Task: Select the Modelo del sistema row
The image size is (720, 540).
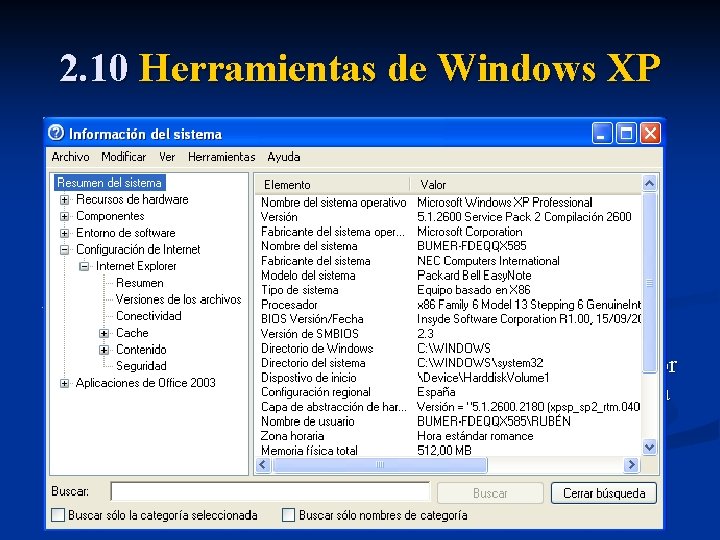Action: pos(448,276)
